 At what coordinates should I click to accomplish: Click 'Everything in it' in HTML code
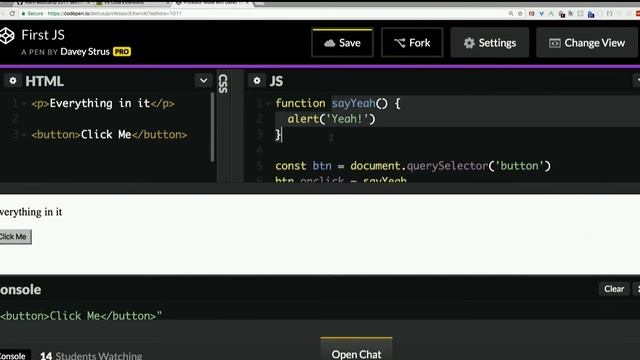click(100, 103)
